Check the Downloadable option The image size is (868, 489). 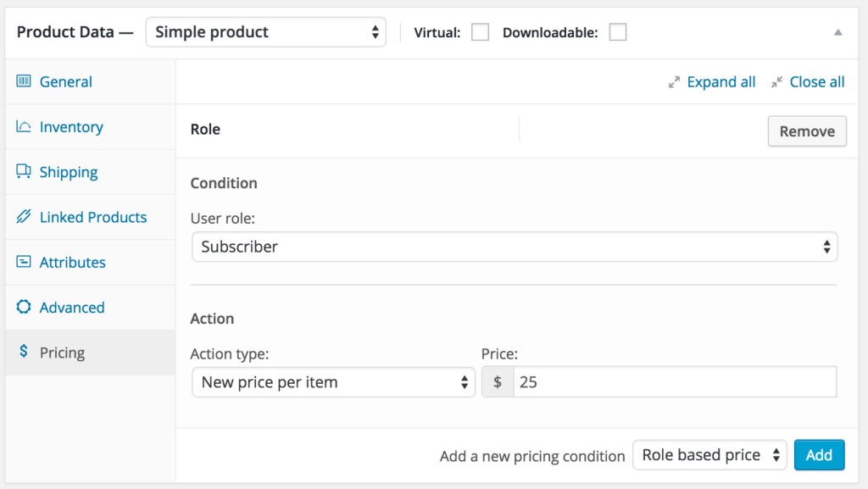618,31
